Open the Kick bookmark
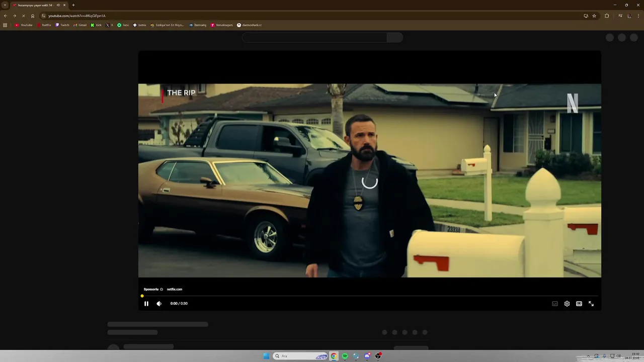The image size is (644, 362). click(x=96, y=25)
